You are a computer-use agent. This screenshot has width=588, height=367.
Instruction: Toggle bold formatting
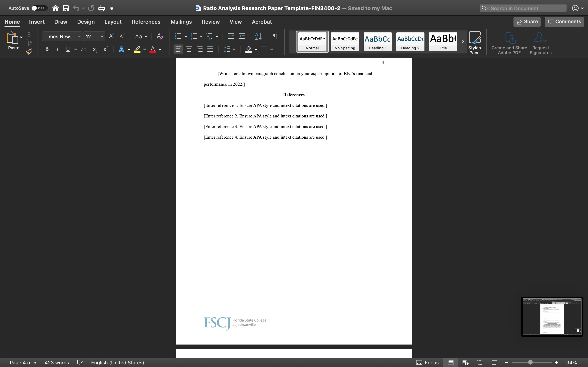tap(47, 49)
